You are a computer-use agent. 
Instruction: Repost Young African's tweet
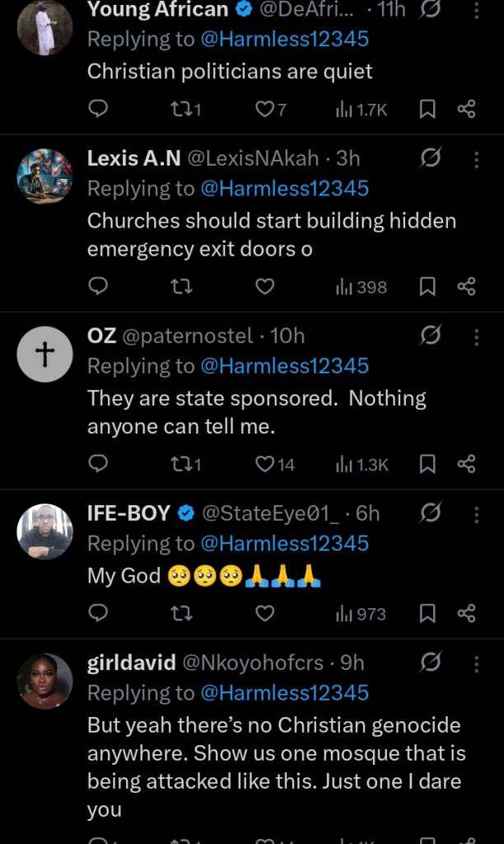pos(184,109)
